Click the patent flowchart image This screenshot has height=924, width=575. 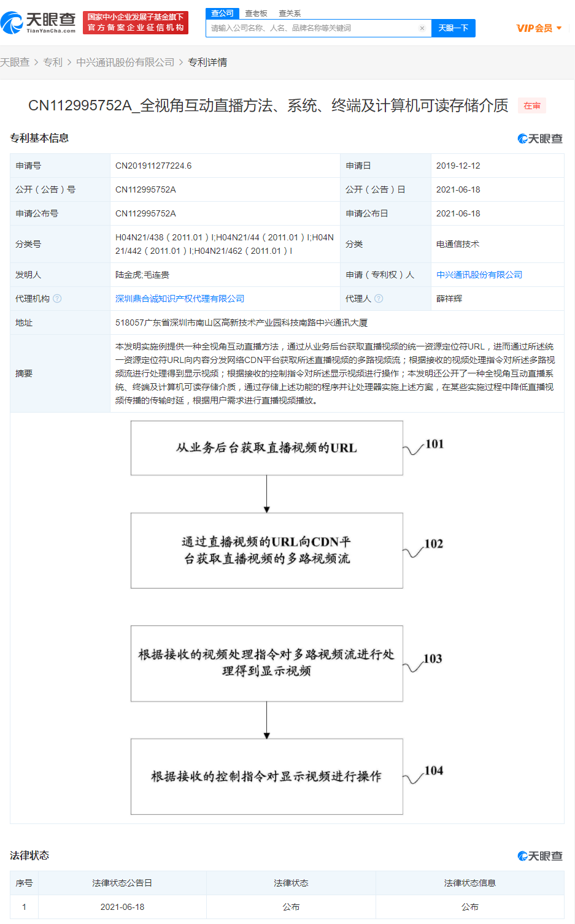[287, 617]
